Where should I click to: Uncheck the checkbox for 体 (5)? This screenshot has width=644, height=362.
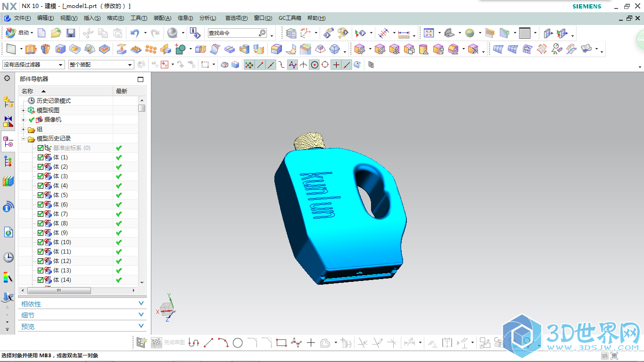point(40,195)
